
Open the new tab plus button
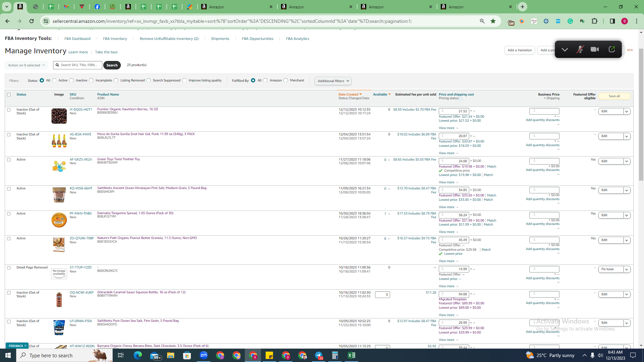(523, 7)
